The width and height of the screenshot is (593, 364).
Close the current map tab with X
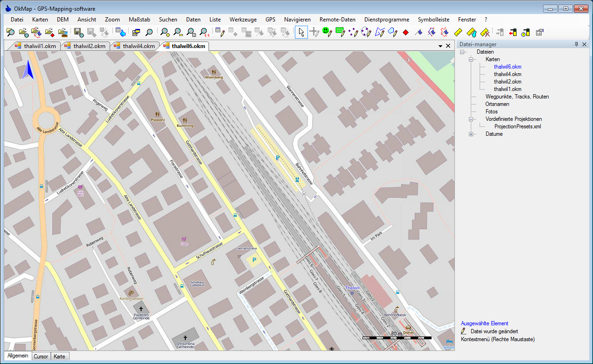(448, 46)
